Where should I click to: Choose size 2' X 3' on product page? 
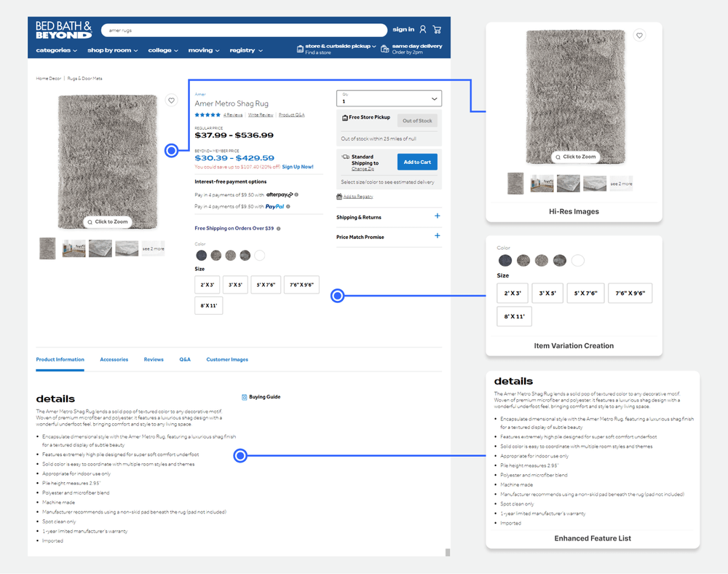pos(207,285)
